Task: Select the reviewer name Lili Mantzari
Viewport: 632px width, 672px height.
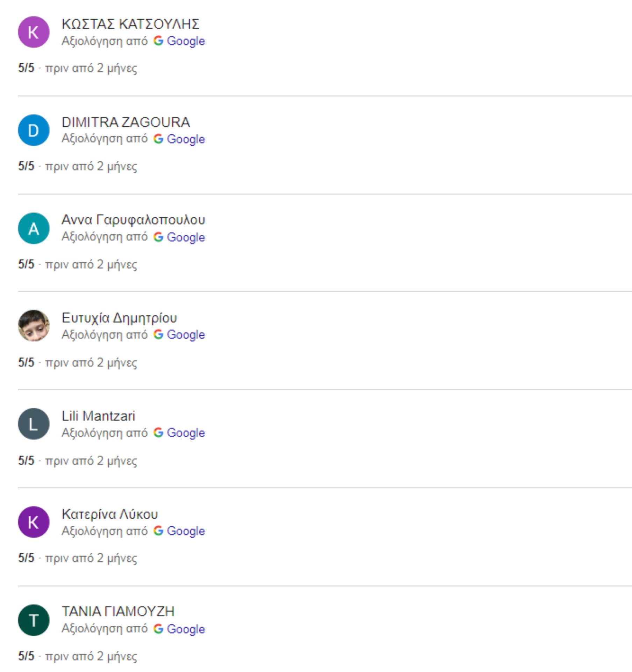Action: pos(98,416)
